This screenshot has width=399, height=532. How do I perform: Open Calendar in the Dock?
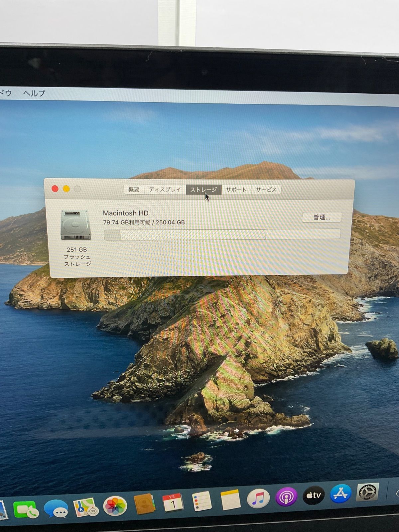tap(173, 502)
